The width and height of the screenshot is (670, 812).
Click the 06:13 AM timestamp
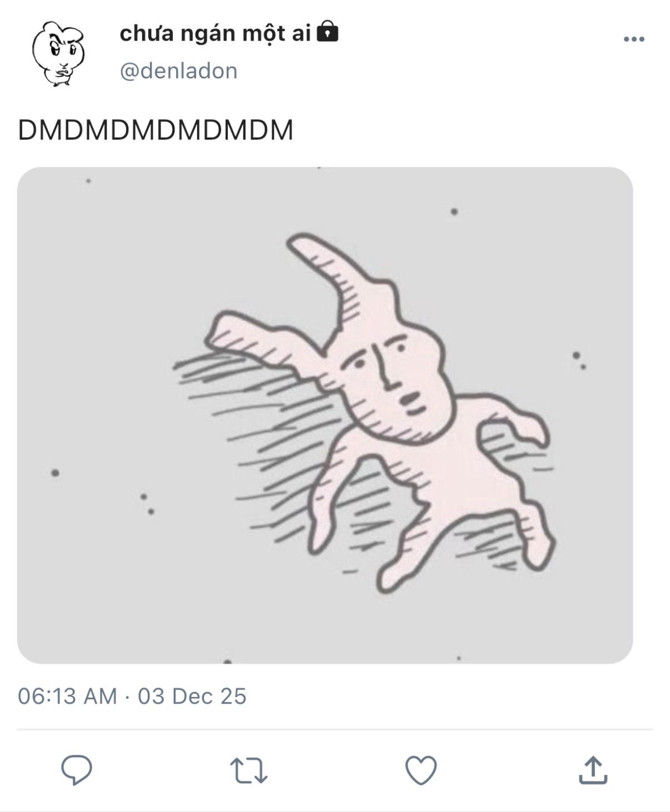(67, 696)
